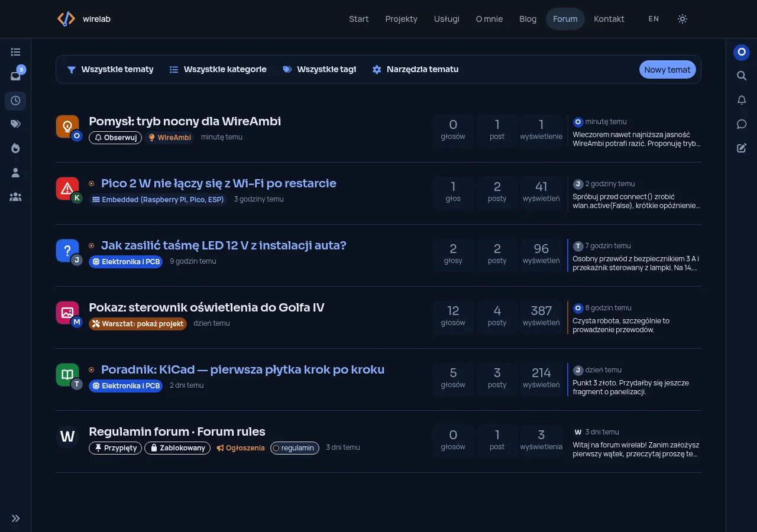Click the Warsztat: pokaż projekt category badge

pyautogui.click(x=138, y=323)
